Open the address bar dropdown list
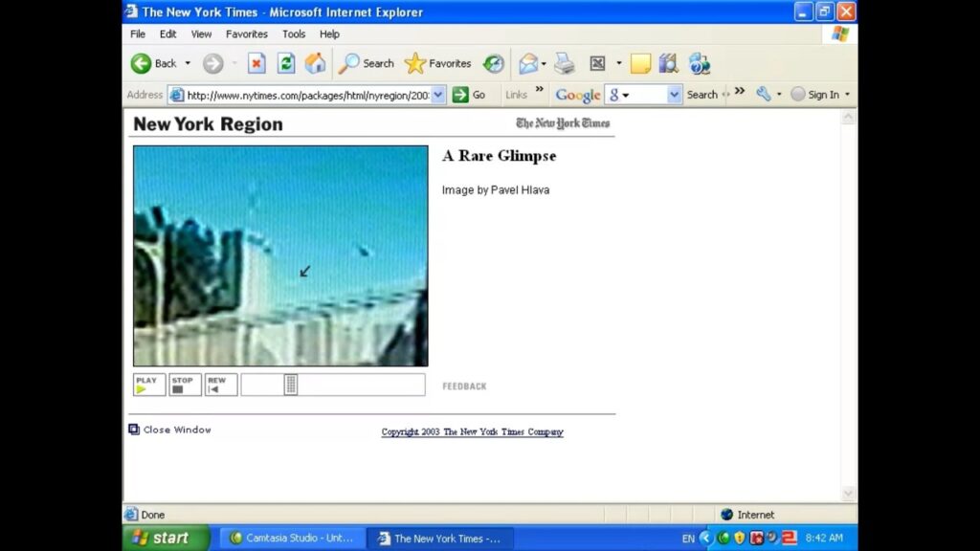Screen dimensions: 980x551 (438, 94)
